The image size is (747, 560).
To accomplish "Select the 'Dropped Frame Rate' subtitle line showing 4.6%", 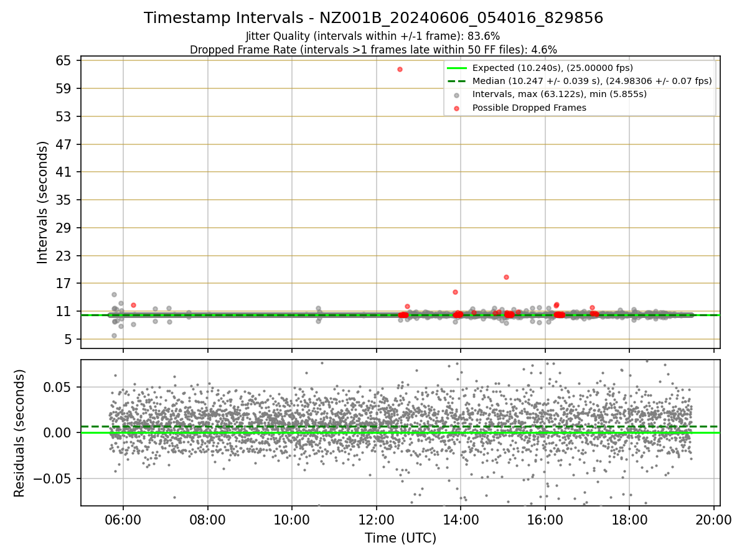I will pyautogui.click(x=374, y=49).
